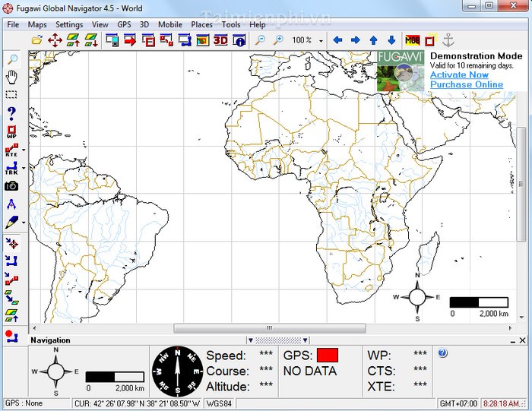Click the blue question mark help tool
Screen dimensions: 532x411
coord(11,113)
